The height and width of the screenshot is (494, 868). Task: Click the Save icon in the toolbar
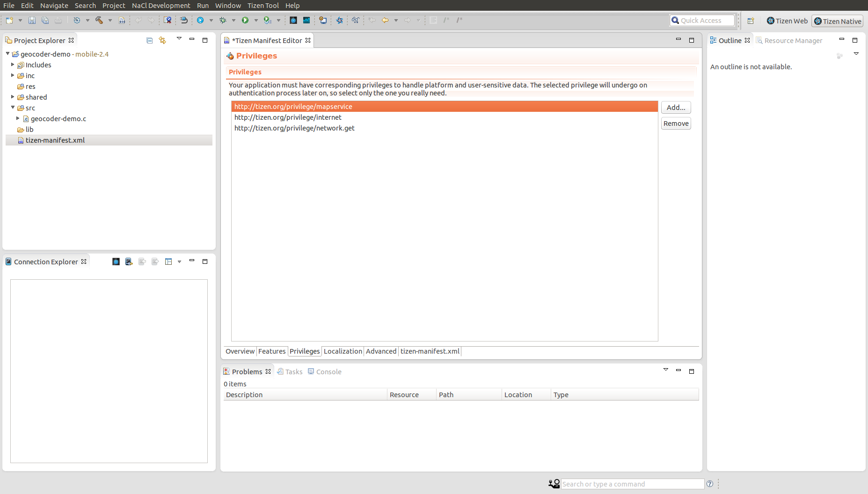pyautogui.click(x=32, y=20)
